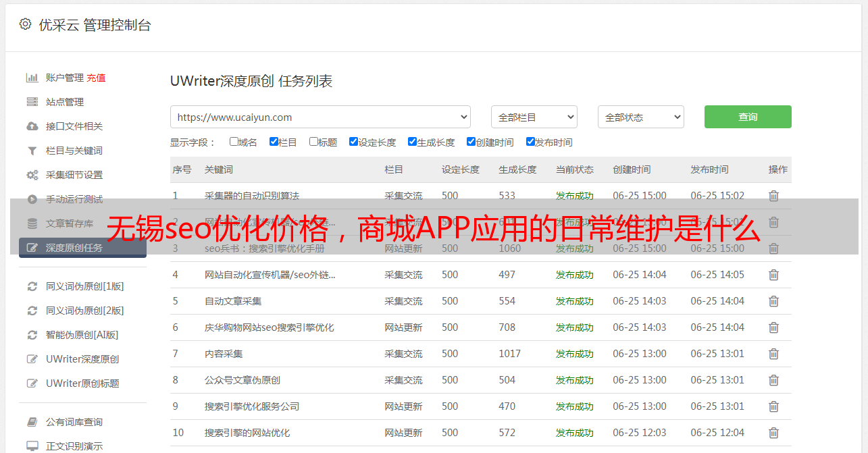This screenshot has height=453, width=868.
Task: Click trash icon for 搜索引擎的网站优化 row
Action: click(x=773, y=433)
